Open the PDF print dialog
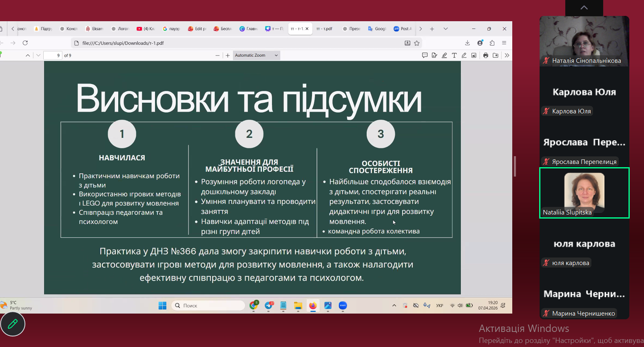Screen dimensions: 644x347 click(485, 55)
